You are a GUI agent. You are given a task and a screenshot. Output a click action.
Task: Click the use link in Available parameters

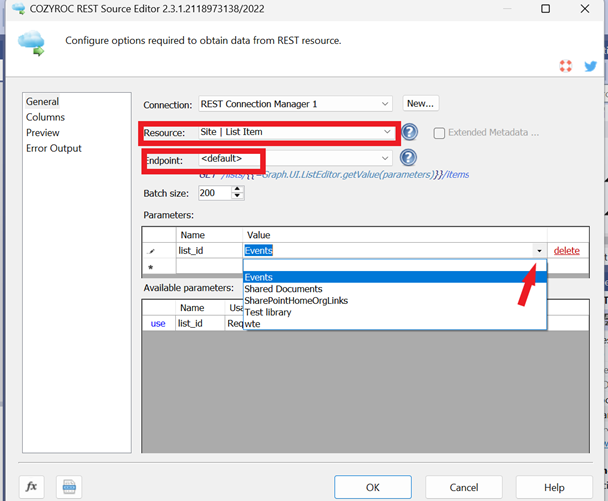point(158,323)
